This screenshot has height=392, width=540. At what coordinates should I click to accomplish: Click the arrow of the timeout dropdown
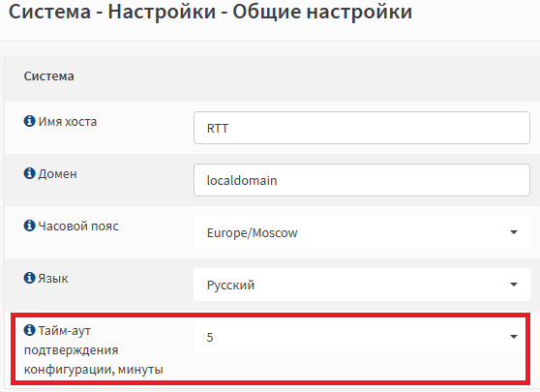(514, 337)
